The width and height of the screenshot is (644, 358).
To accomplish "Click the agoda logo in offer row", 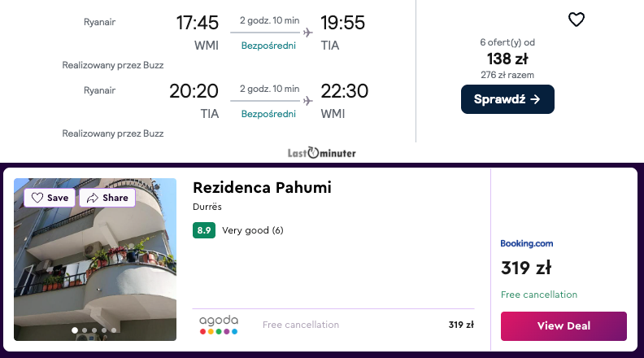I will 219,325.
